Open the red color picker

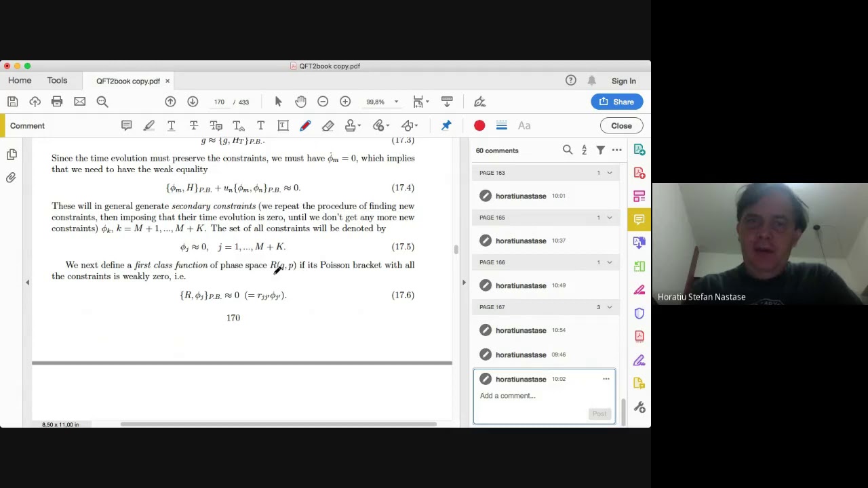pyautogui.click(x=479, y=125)
